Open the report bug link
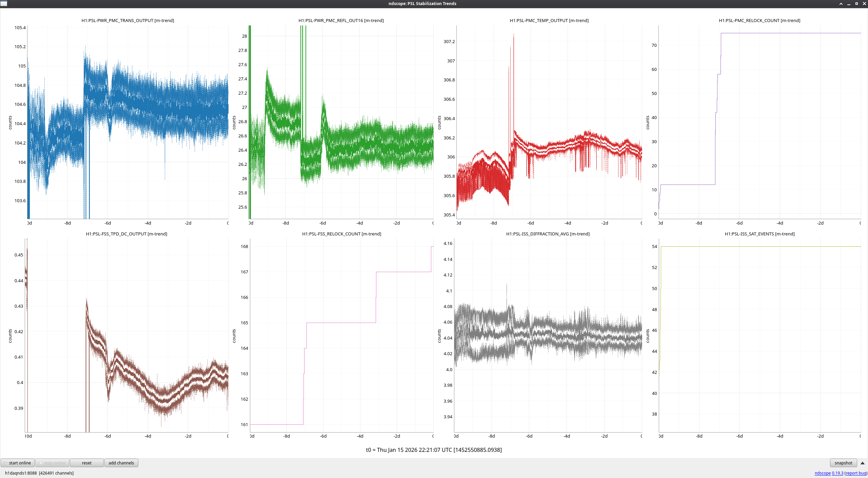The width and height of the screenshot is (868, 478). click(856, 473)
